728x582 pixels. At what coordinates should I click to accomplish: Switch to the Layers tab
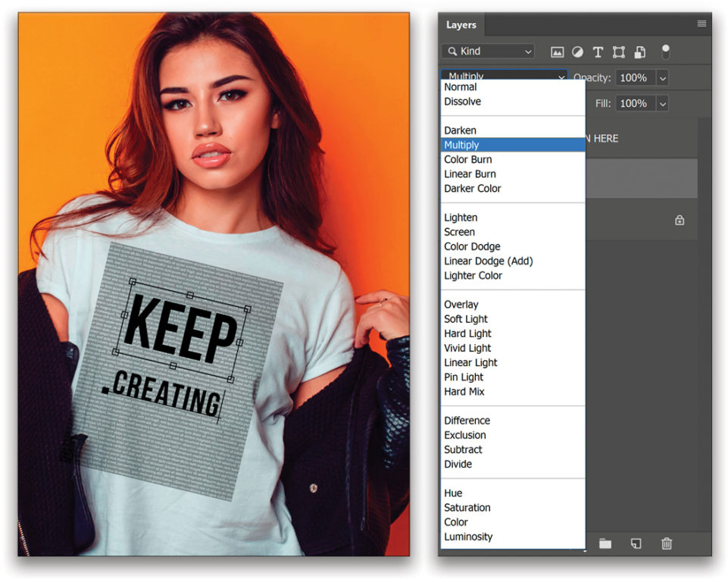461,24
